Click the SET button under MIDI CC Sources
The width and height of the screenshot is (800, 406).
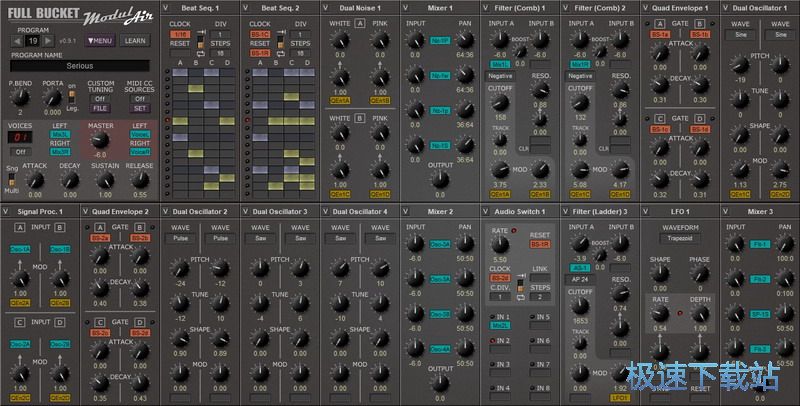pyautogui.click(x=140, y=109)
